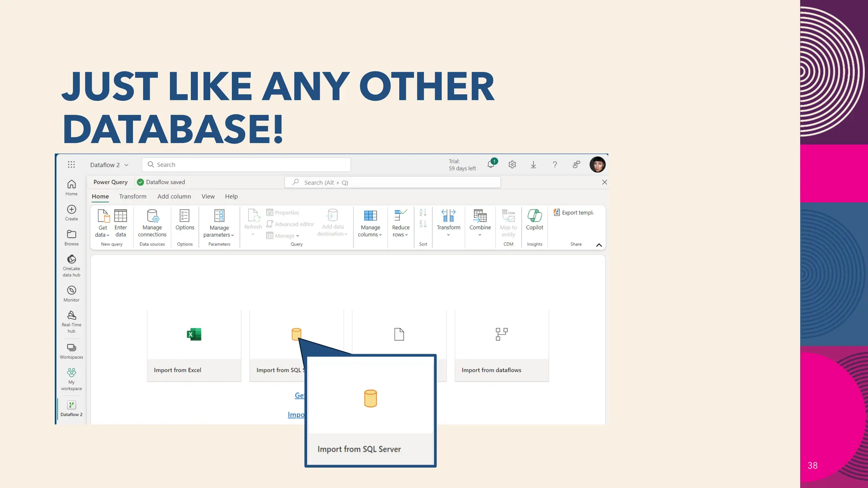The height and width of the screenshot is (488, 868).
Task: Open the settings gear icon
Action: point(512,165)
